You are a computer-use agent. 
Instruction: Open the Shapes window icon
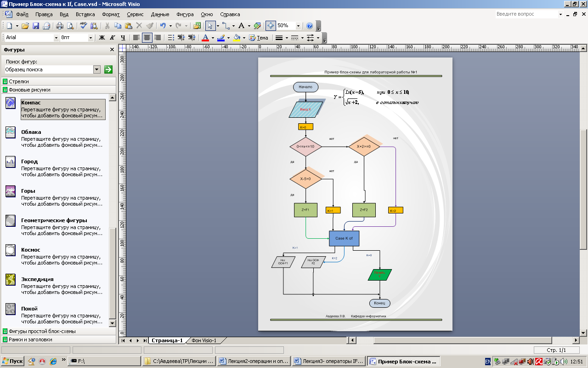197,26
